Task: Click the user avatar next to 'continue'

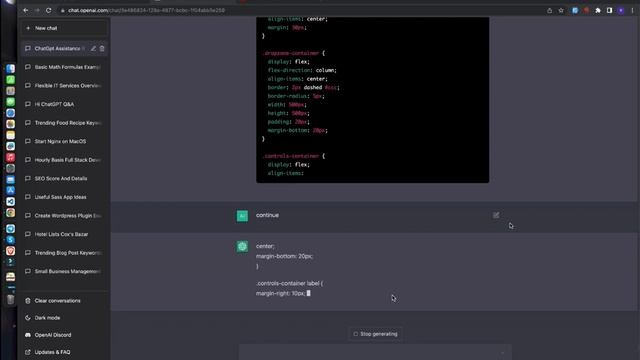Action: click(242, 216)
